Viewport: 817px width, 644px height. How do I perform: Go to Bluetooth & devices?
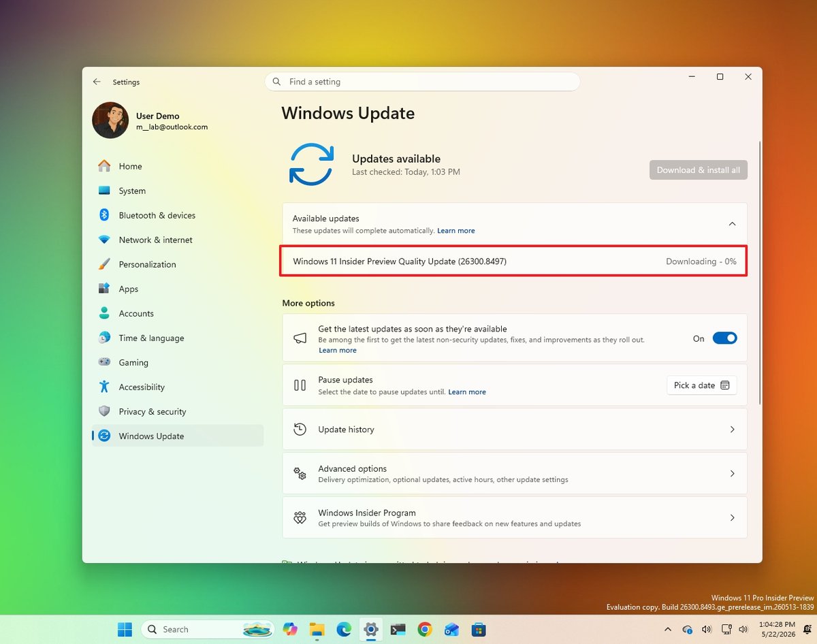click(x=177, y=215)
